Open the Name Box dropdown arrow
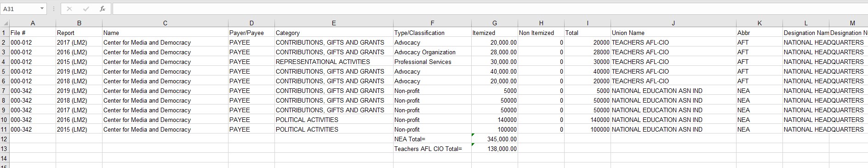868x168 pixels. pos(42,9)
